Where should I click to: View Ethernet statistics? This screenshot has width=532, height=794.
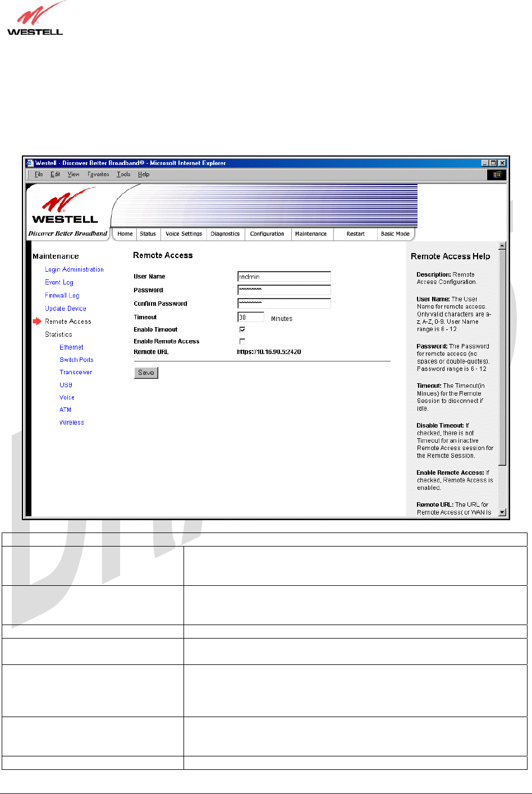(71, 347)
